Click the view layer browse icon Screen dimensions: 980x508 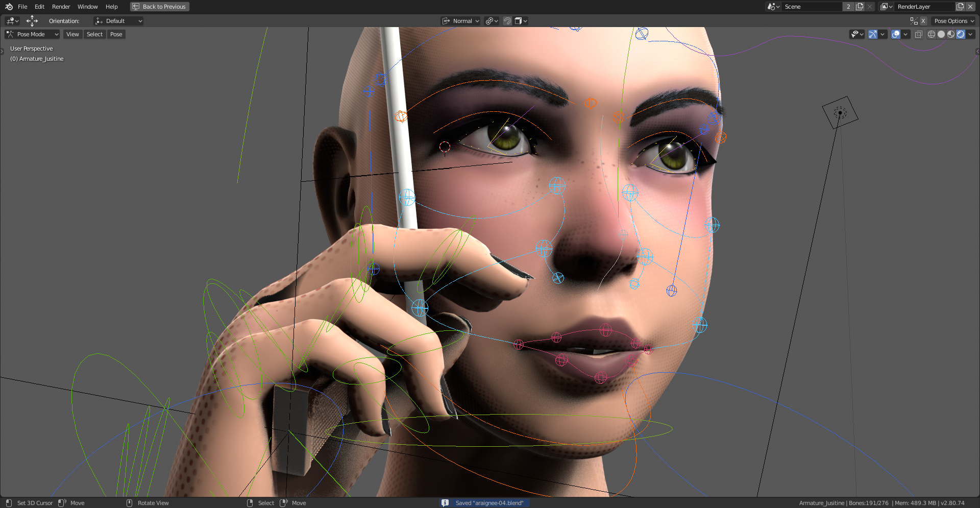click(x=886, y=7)
